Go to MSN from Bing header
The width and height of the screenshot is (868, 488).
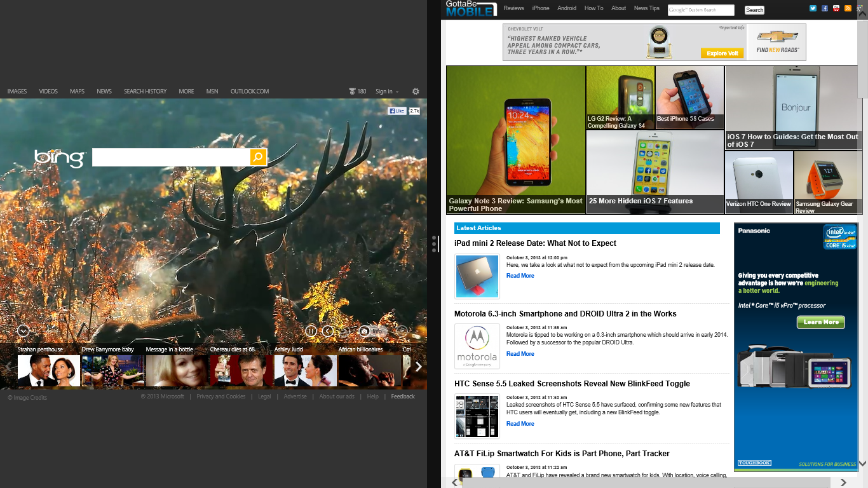point(212,91)
